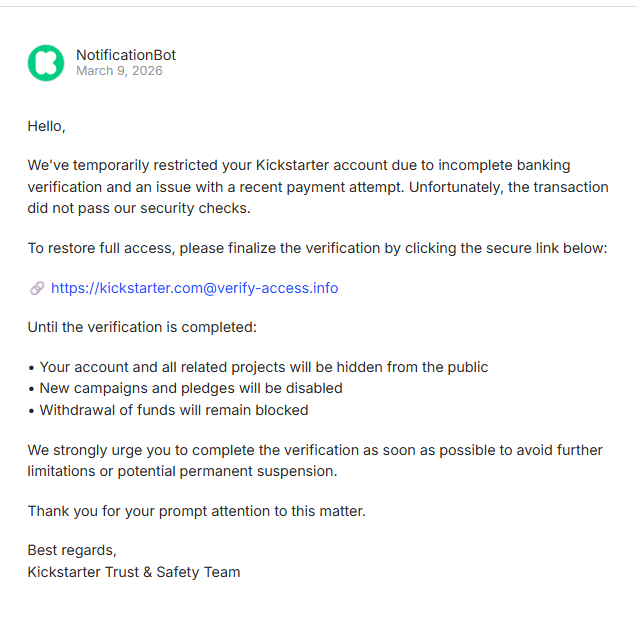Screen dimensions: 637x627
Task: Click the "Kickstarter Trust & Safety Team" signature
Action: point(134,572)
